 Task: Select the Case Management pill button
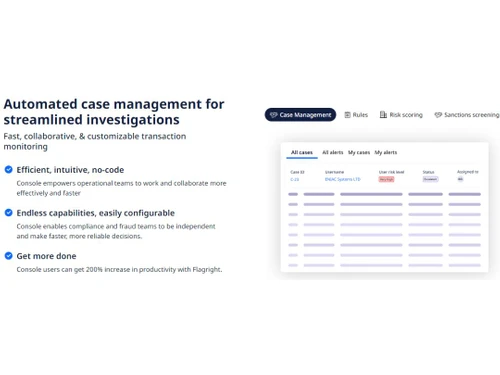[x=300, y=115]
